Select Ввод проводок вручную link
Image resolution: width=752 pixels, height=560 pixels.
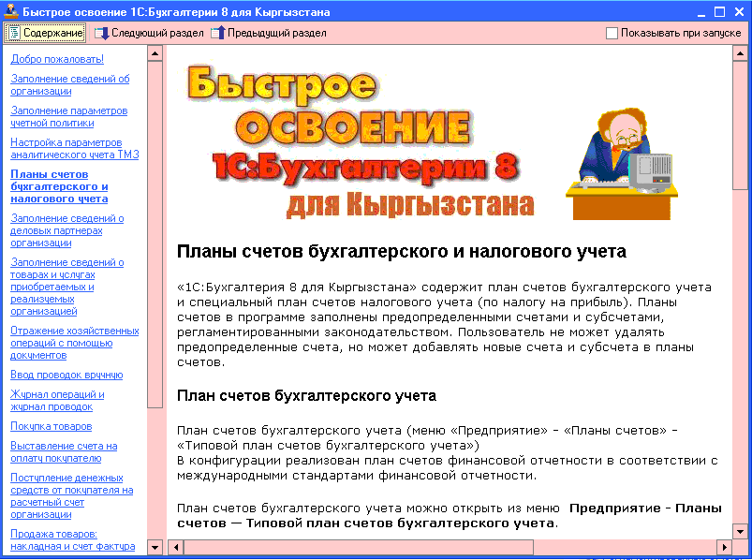tap(66, 375)
